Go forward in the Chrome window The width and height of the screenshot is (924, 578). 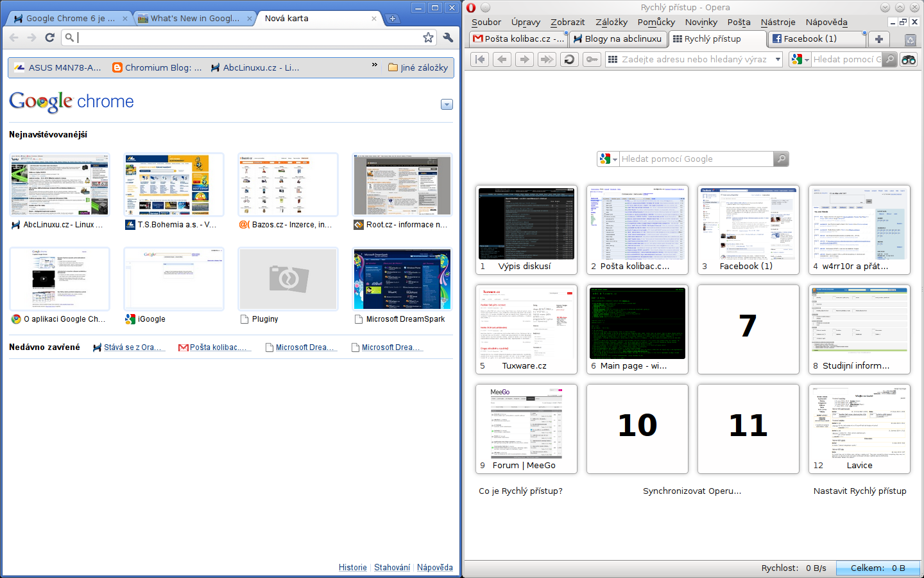[x=31, y=37]
